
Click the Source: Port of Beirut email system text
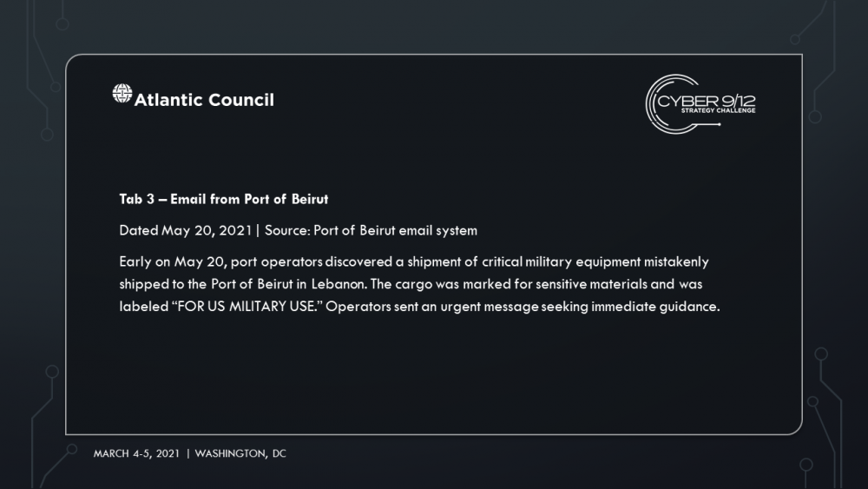tap(371, 230)
